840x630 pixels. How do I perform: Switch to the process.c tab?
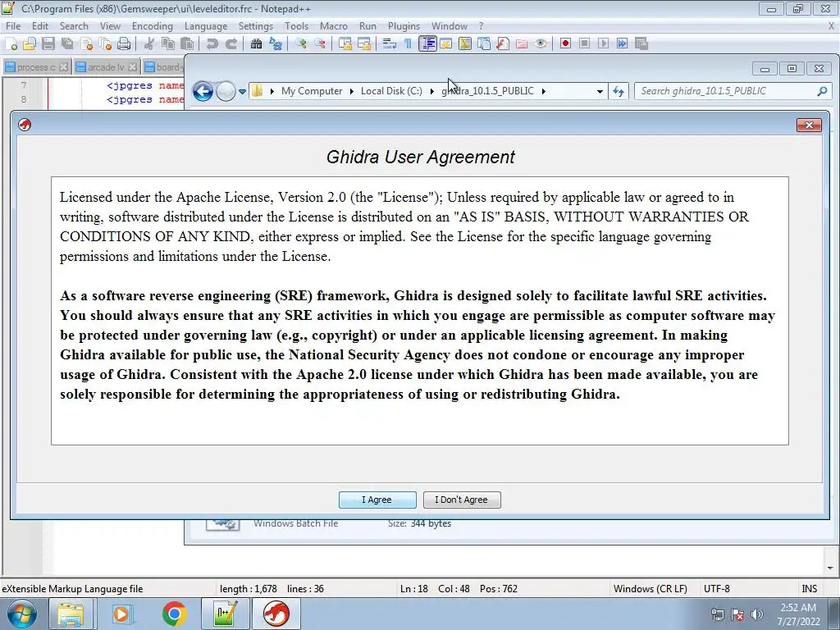[36, 67]
